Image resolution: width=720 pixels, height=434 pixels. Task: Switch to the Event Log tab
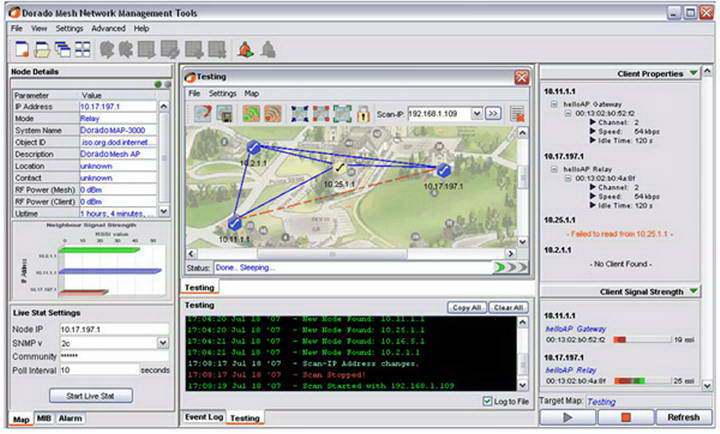tap(204, 417)
